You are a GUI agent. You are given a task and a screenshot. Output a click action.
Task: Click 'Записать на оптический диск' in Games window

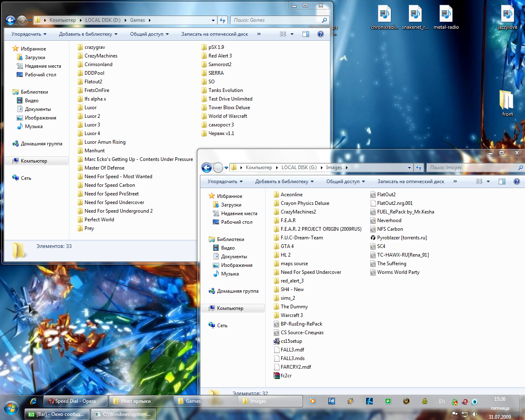point(214,34)
